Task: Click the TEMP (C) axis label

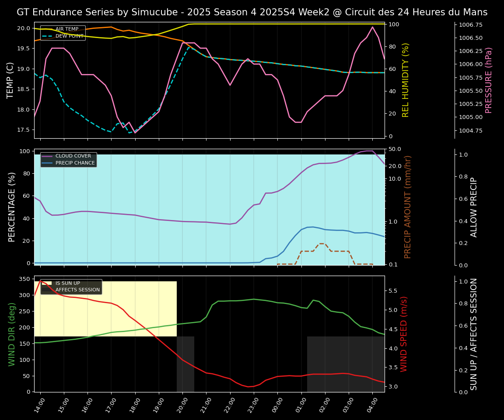Action: click(x=10, y=80)
